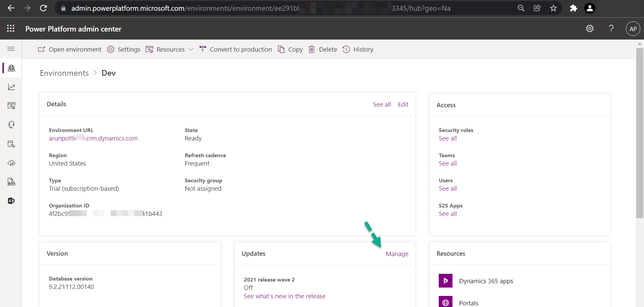
Task: Open the Admin centers sidebar icon
Action: tap(11, 201)
